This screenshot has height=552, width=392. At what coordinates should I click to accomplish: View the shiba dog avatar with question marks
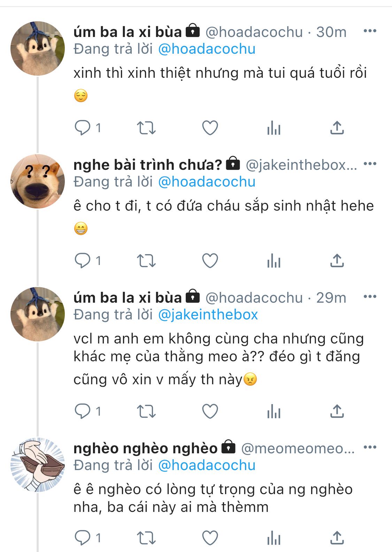pyautogui.click(x=38, y=181)
